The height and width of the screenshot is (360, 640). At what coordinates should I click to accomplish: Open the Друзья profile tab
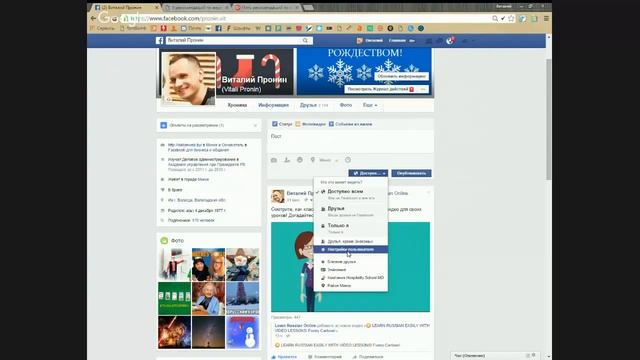pos(313,105)
